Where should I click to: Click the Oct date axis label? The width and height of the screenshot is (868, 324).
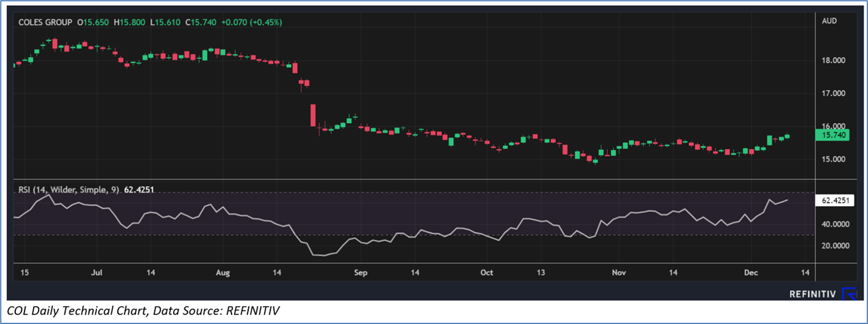point(486,272)
